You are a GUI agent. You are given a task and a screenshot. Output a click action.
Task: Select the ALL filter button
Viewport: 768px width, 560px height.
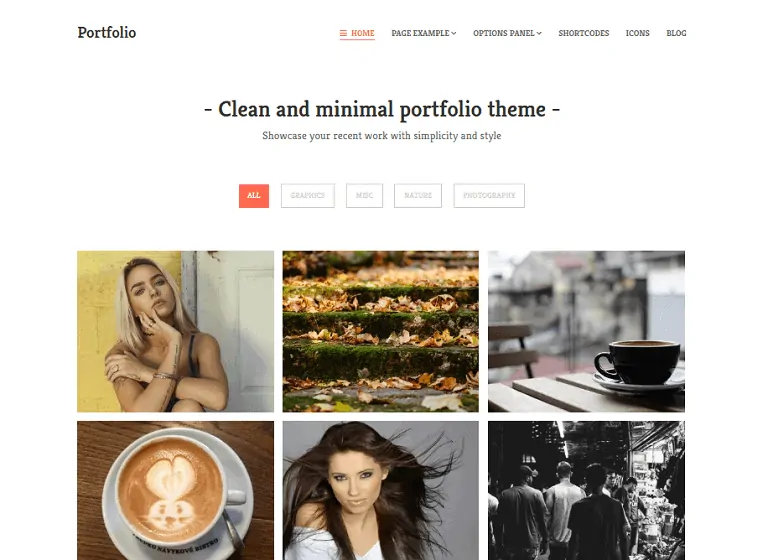click(254, 195)
